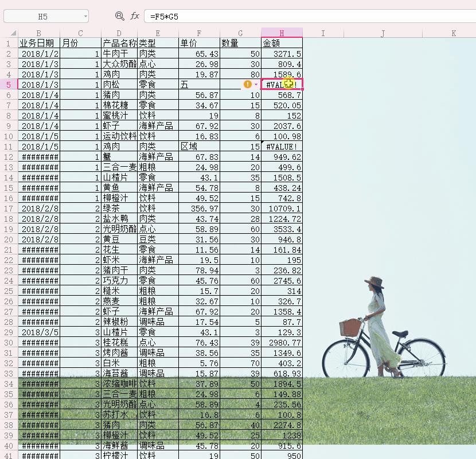Expand the error options dropdown arrow in row 5
This screenshot has width=476, height=459.
click(x=256, y=85)
